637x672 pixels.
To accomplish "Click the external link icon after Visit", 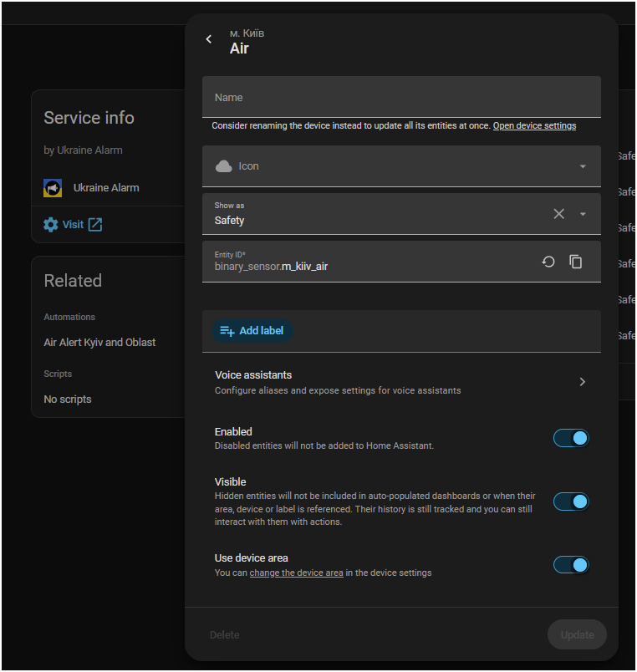I will point(95,225).
